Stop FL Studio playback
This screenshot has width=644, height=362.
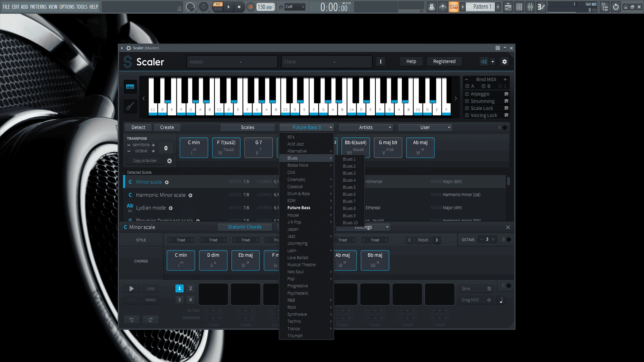[239, 7]
